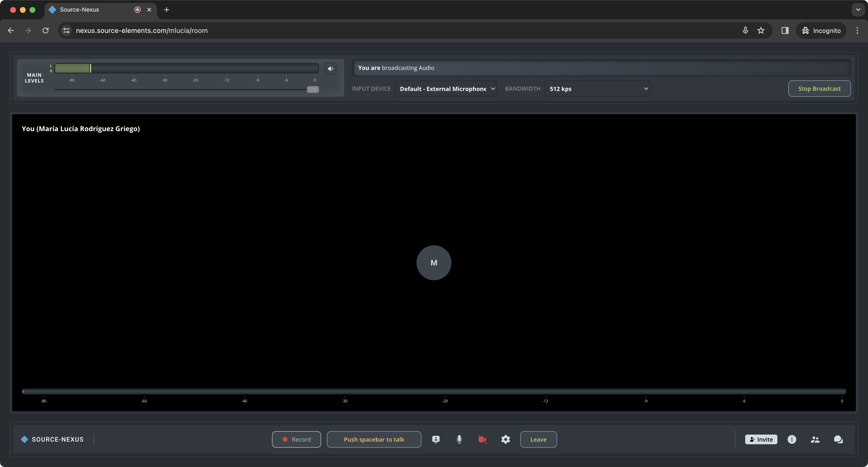Toggle the microphone mute icon
The width and height of the screenshot is (868, 467).
(x=459, y=439)
